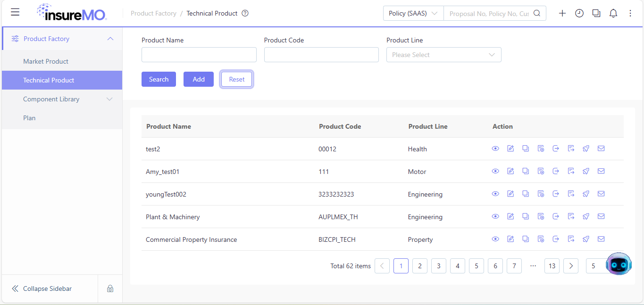Open the history clock icon
This screenshot has height=305, width=644.
coord(579,13)
